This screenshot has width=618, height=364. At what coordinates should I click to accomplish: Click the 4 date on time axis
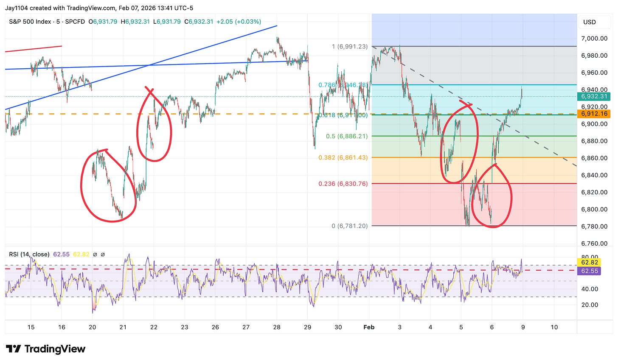(x=430, y=327)
